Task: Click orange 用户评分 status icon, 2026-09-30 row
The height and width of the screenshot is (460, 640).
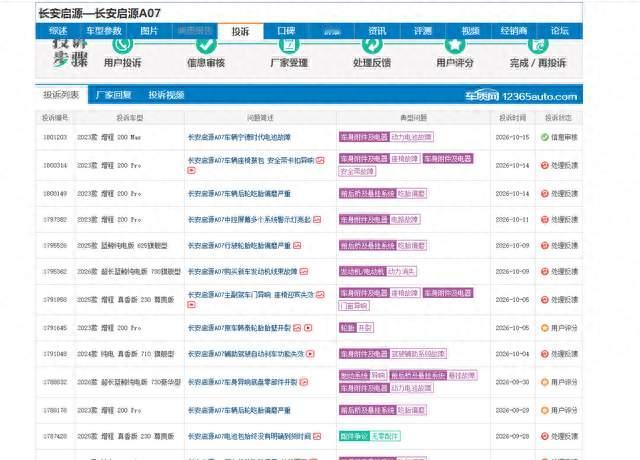Action: (544, 382)
